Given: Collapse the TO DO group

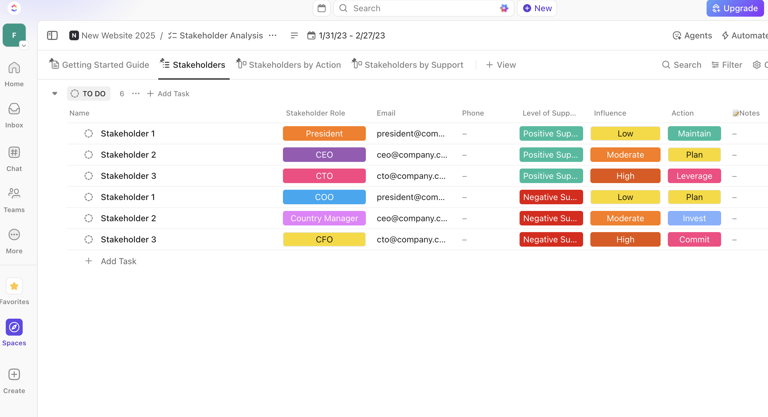Looking at the screenshot, I should (55, 94).
